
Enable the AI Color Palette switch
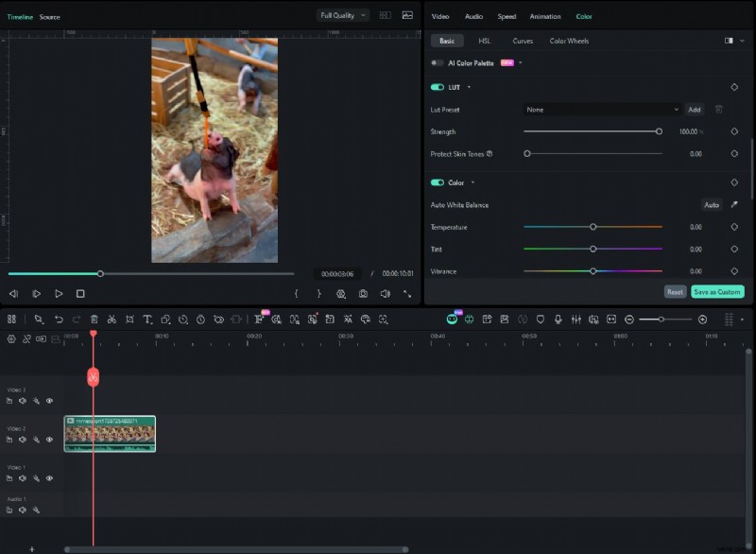(x=437, y=63)
